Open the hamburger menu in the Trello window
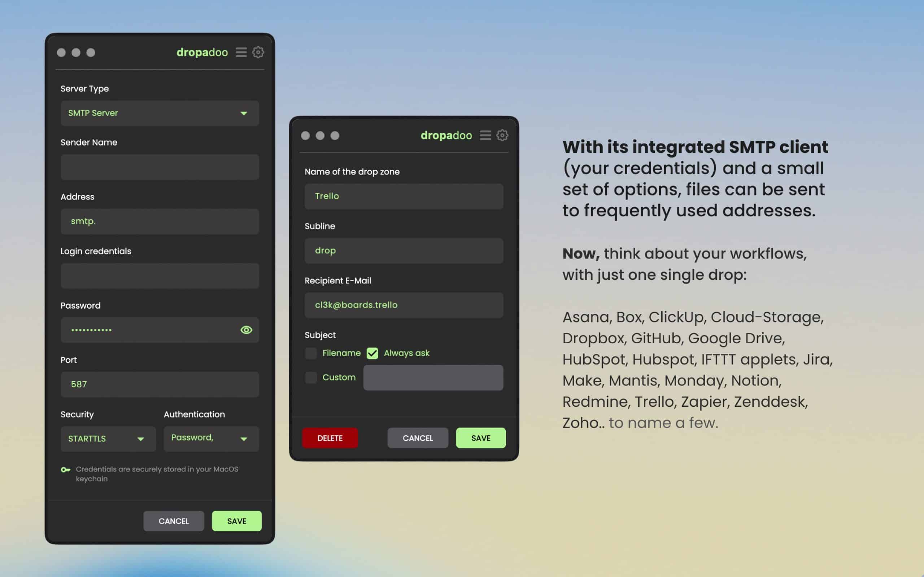 pos(485,135)
